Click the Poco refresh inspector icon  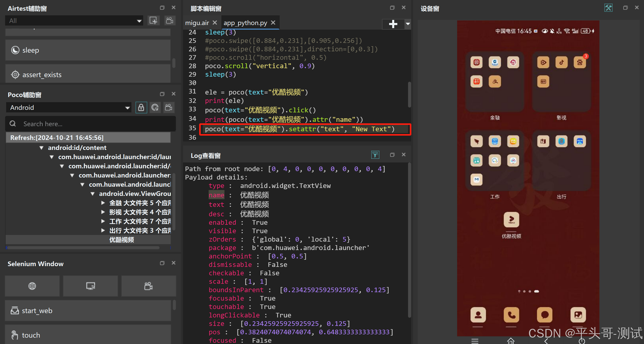(155, 108)
